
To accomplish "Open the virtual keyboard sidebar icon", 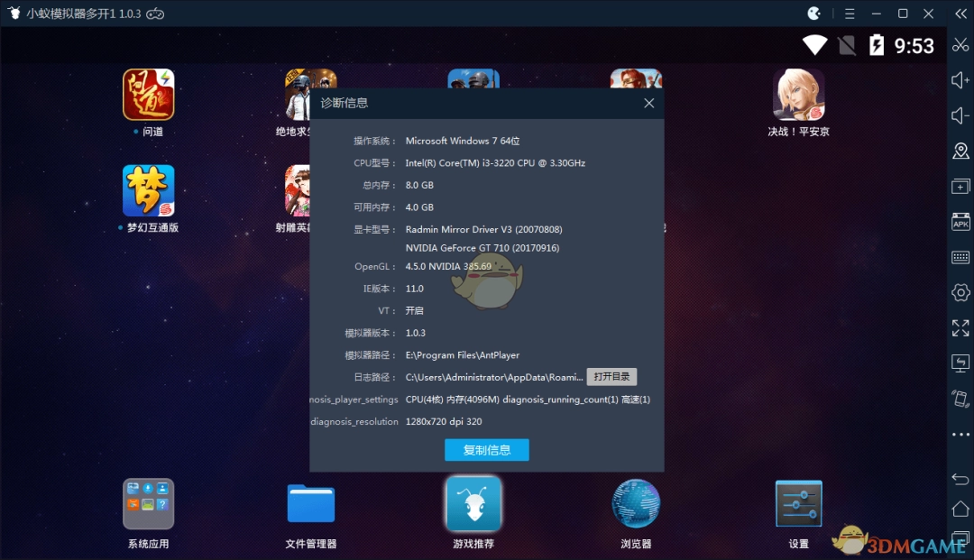I will tap(960, 256).
